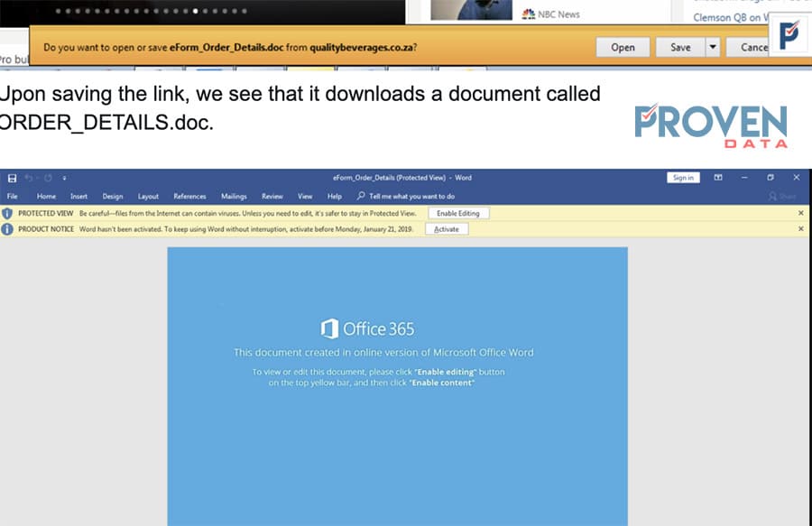Screen dimensions: 812x526
Task: Click the Protected View shield icon
Action: pyautogui.click(x=6, y=213)
